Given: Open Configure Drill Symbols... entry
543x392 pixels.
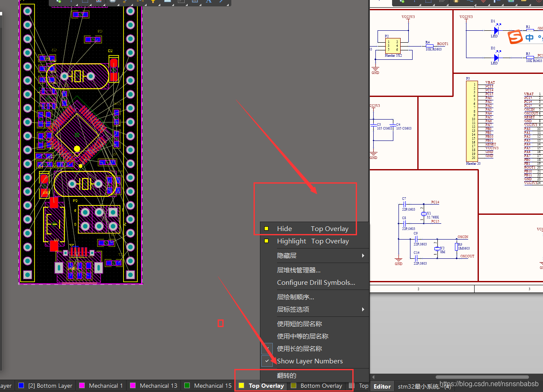Looking at the screenshot, I should (315, 282).
